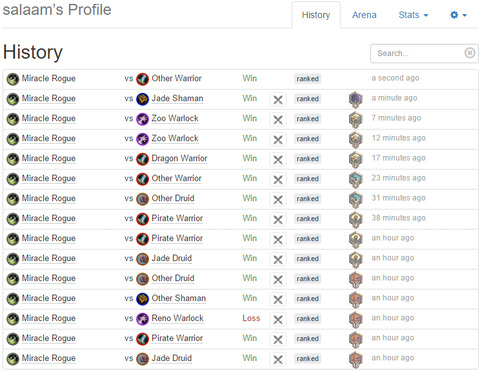Clear the search box with the circle icon
480x372 pixels.
469,53
